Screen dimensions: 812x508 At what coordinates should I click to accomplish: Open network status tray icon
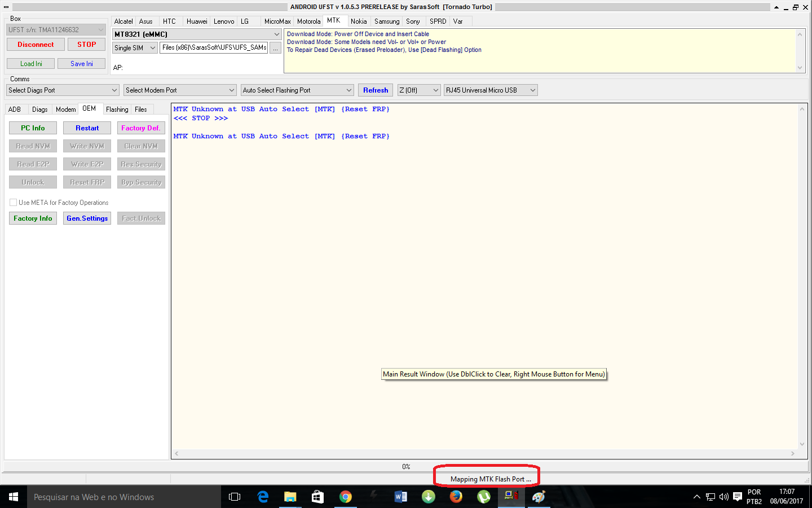click(x=710, y=497)
